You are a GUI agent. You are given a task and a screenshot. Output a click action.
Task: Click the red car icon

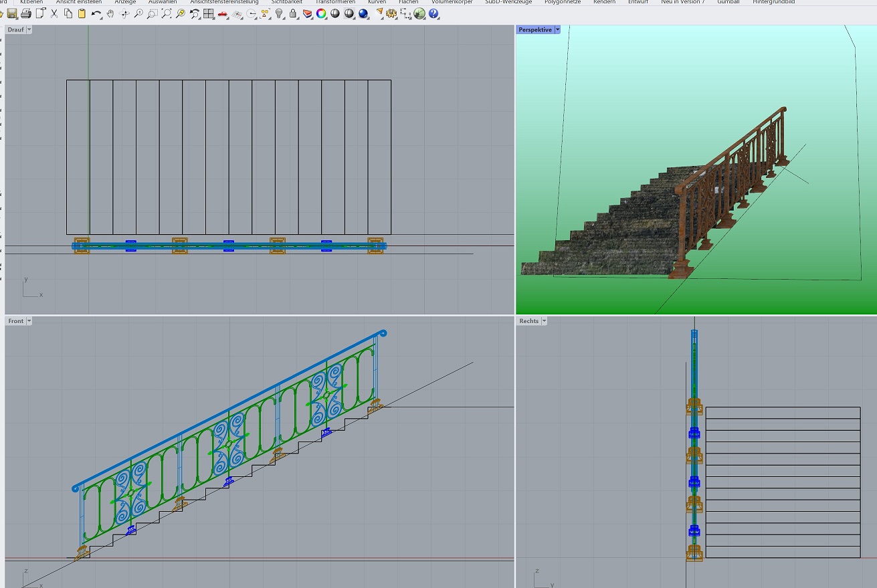tap(223, 13)
